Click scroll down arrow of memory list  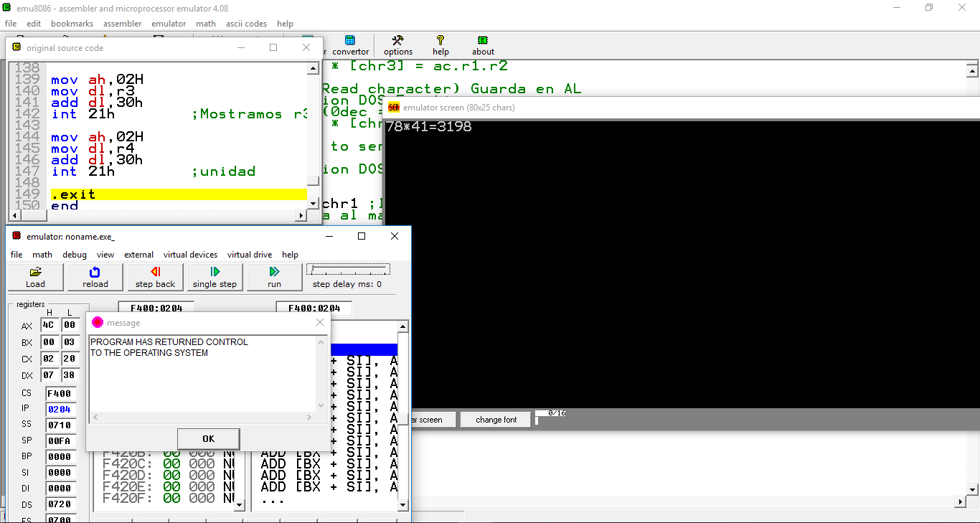pyautogui.click(x=240, y=504)
